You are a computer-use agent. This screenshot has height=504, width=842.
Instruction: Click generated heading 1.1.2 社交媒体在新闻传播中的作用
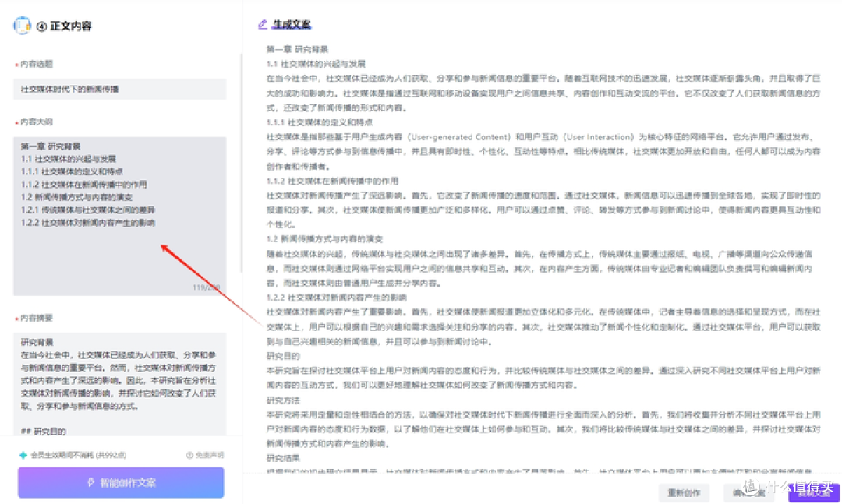332,181
